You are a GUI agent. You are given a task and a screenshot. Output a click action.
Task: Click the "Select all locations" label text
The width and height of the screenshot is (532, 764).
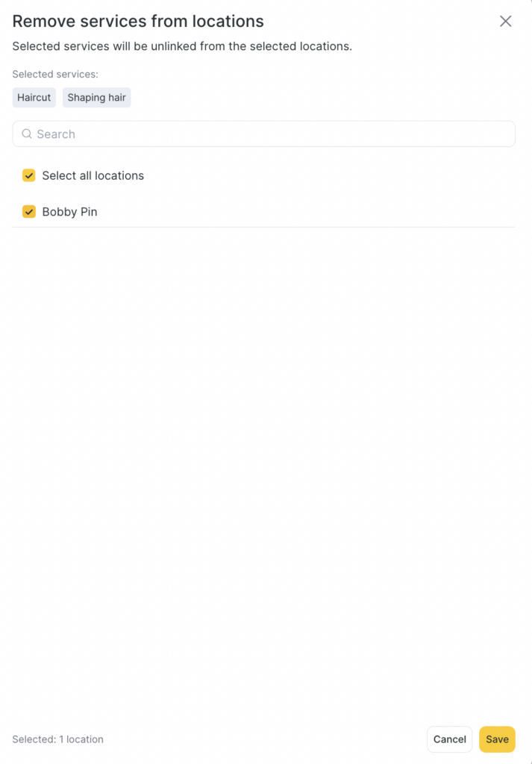[x=93, y=176]
